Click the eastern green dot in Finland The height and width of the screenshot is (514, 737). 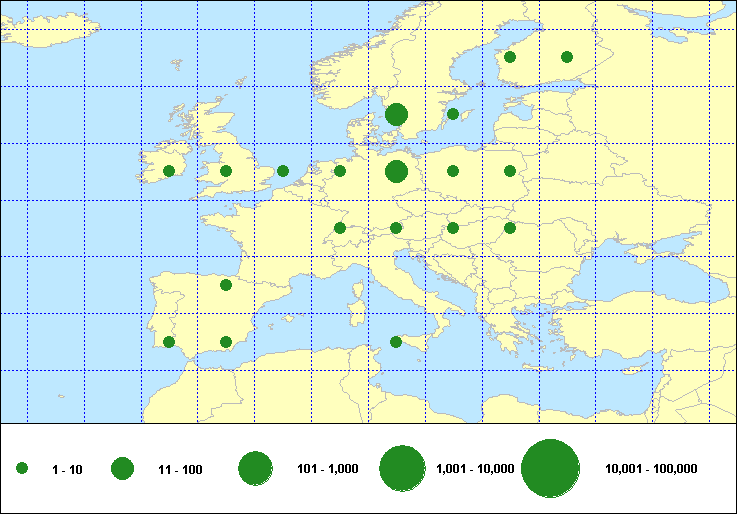tap(567, 57)
